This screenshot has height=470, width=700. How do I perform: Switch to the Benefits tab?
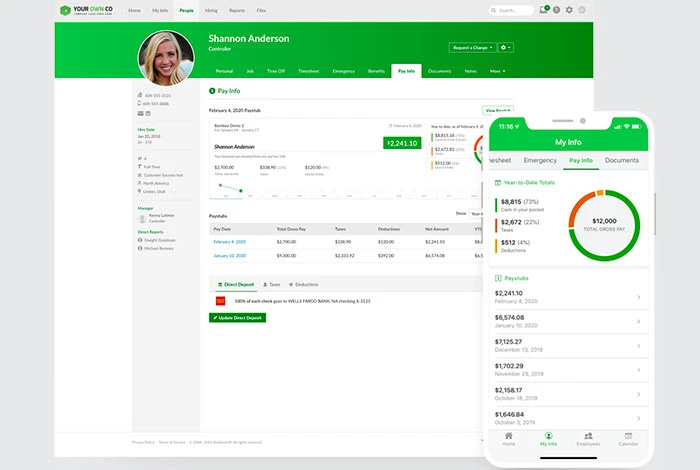pyautogui.click(x=376, y=71)
